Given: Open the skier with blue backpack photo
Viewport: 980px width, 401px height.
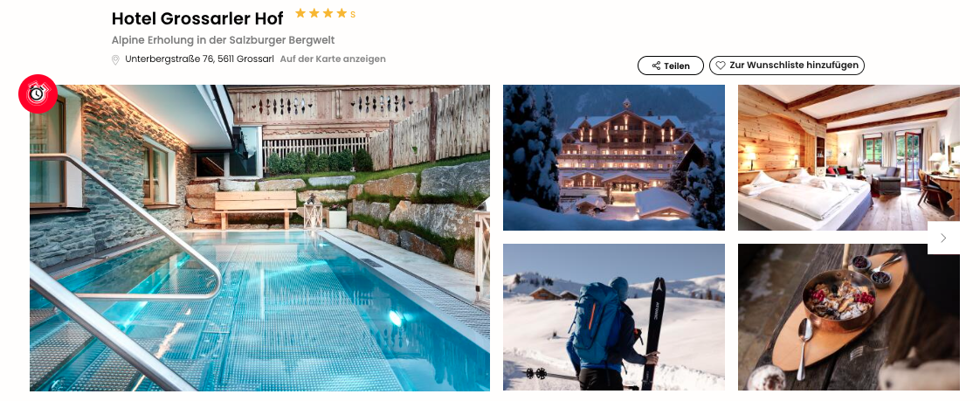Looking at the screenshot, I should point(614,317).
